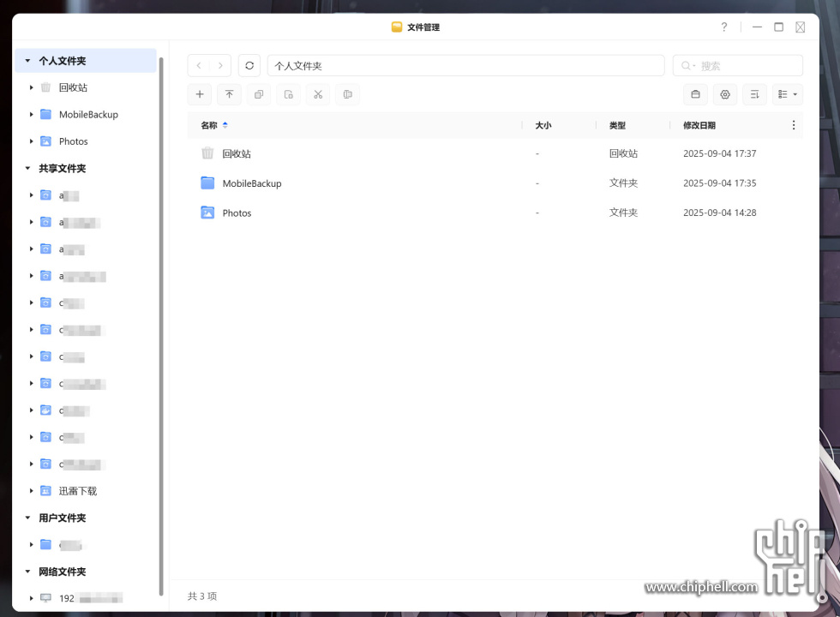Screen dimensions: 840x617
Task: Collapse the 个人文件夹 tree section
Action: click(27, 61)
